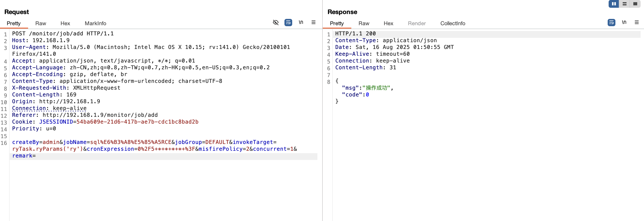This screenshot has width=644, height=221.
Task: Click the ryTask.ryParams('ry') invoke target value
Action: (x=47, y=149)
